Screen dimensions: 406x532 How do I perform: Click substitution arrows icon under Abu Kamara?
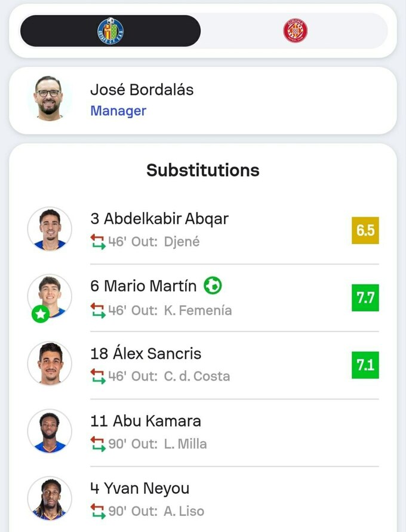(x=97, y=444)
